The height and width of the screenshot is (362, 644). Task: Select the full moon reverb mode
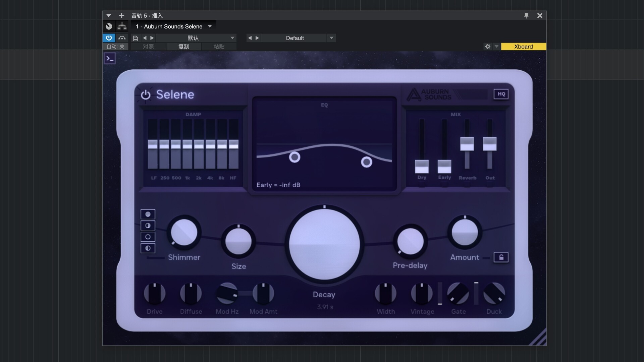click(x=148, y=214)
